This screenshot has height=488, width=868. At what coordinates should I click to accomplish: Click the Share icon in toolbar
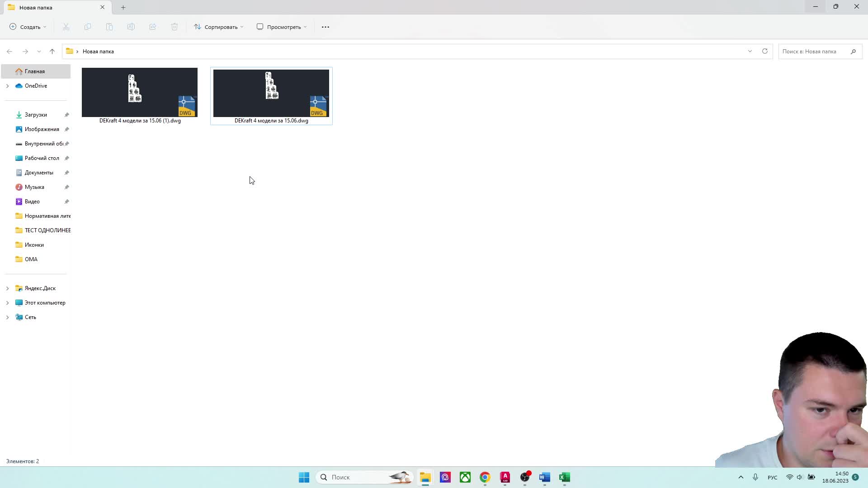[x=153, y=27]
